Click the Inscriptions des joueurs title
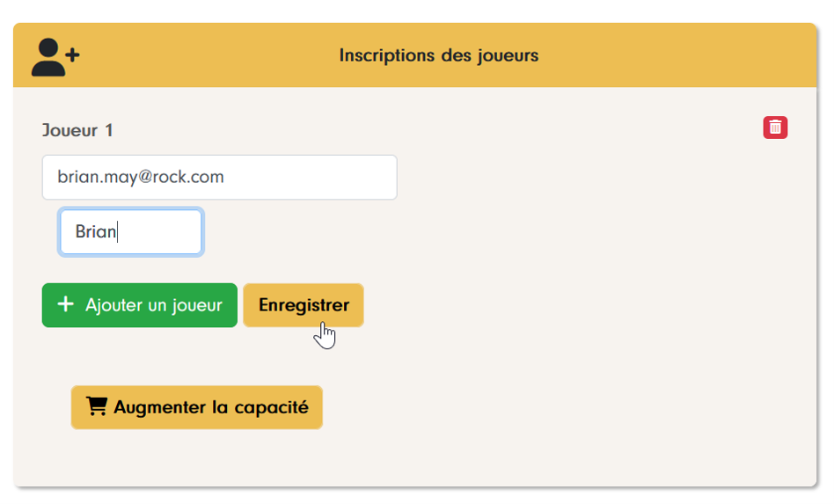This screenshot has height=504, width=834. pos(438,55)
